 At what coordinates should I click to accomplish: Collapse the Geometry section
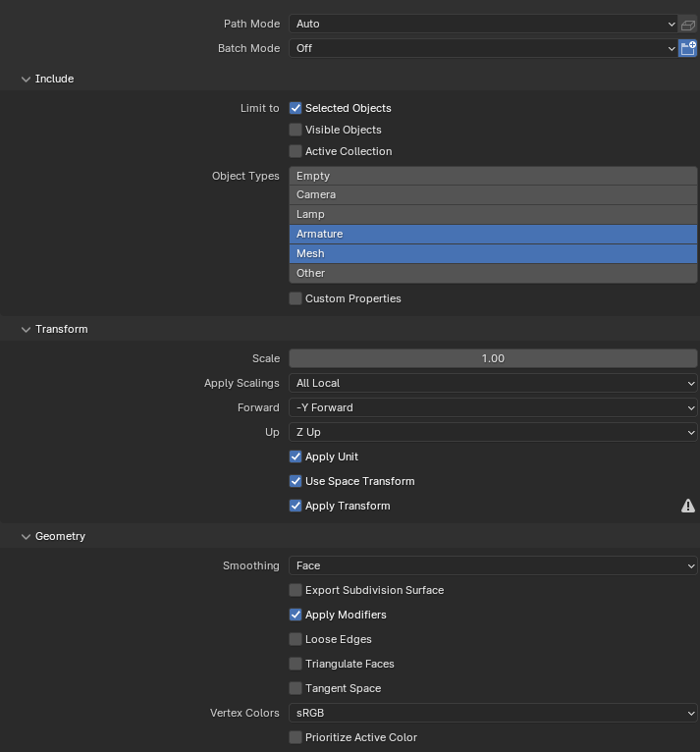point(26,537)
